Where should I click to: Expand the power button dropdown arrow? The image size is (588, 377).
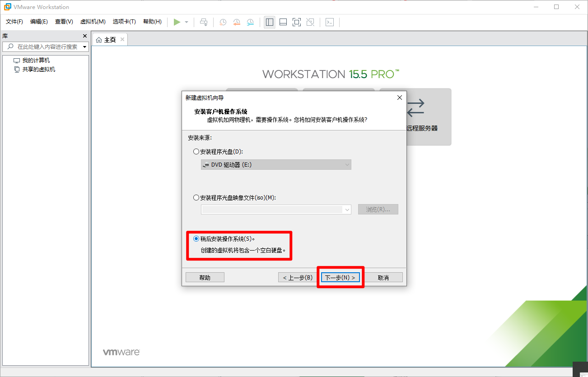pos(187,22)
